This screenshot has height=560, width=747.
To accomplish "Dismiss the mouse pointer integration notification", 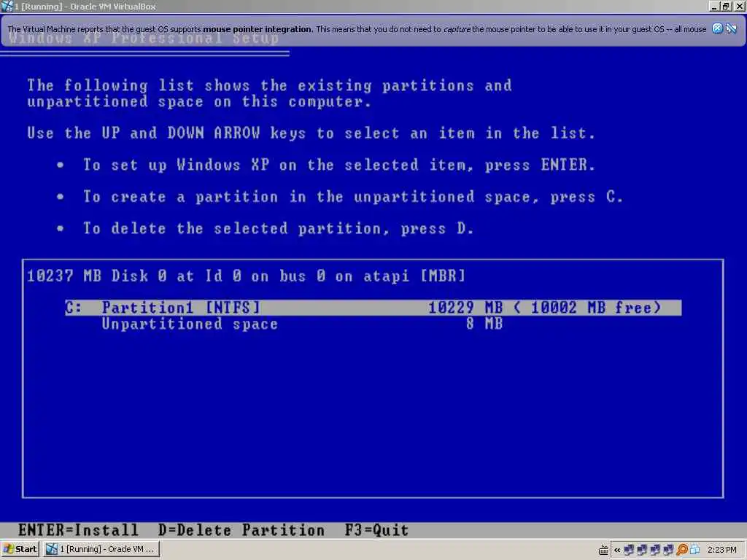I will 717,28.
